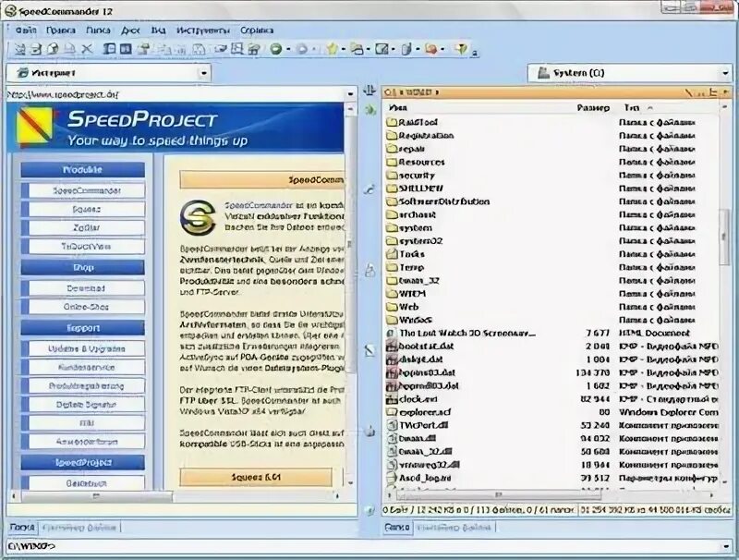Click the TWPort.dll file icon

click(392, 425)
